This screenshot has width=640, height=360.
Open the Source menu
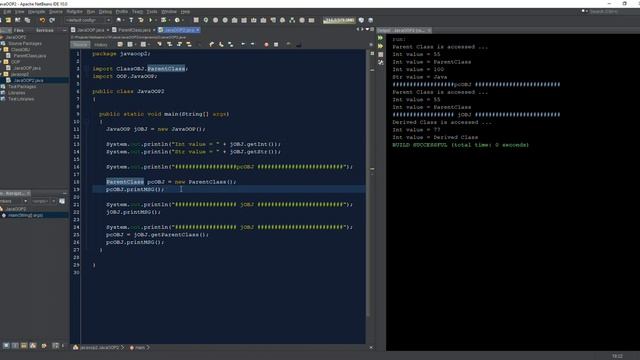[56, 12]
